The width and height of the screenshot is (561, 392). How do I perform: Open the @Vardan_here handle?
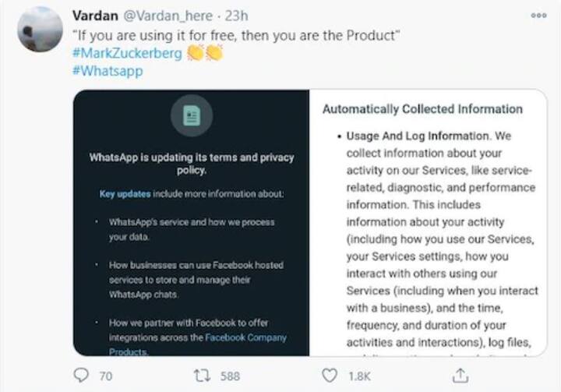click(x=168, y=16)
